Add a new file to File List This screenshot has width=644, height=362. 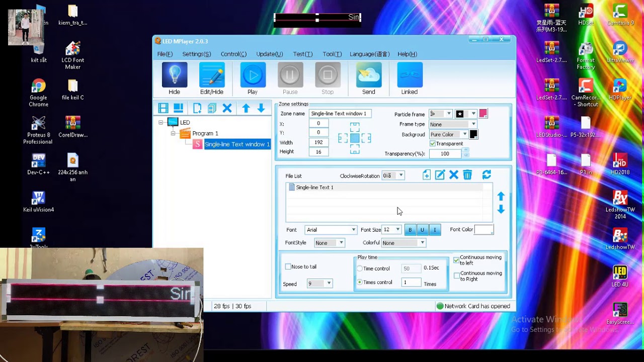(427, 174)
